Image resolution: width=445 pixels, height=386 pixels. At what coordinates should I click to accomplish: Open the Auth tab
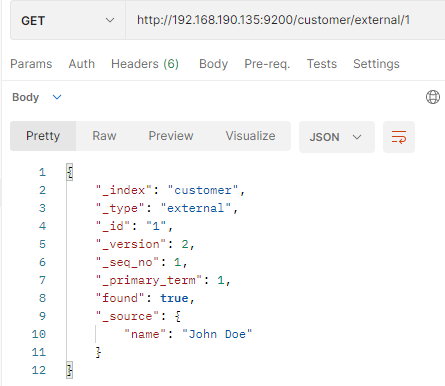pyautogui.click(x=82, y=64)
